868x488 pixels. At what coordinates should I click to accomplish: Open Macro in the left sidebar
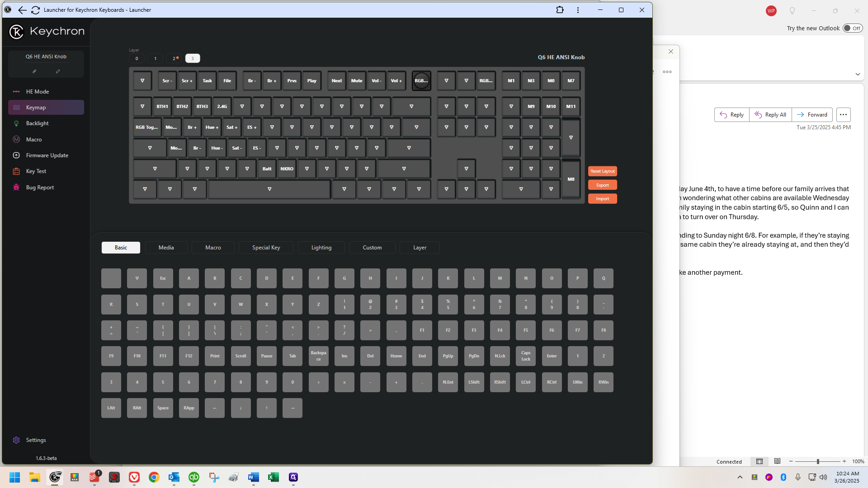point(46,139)
